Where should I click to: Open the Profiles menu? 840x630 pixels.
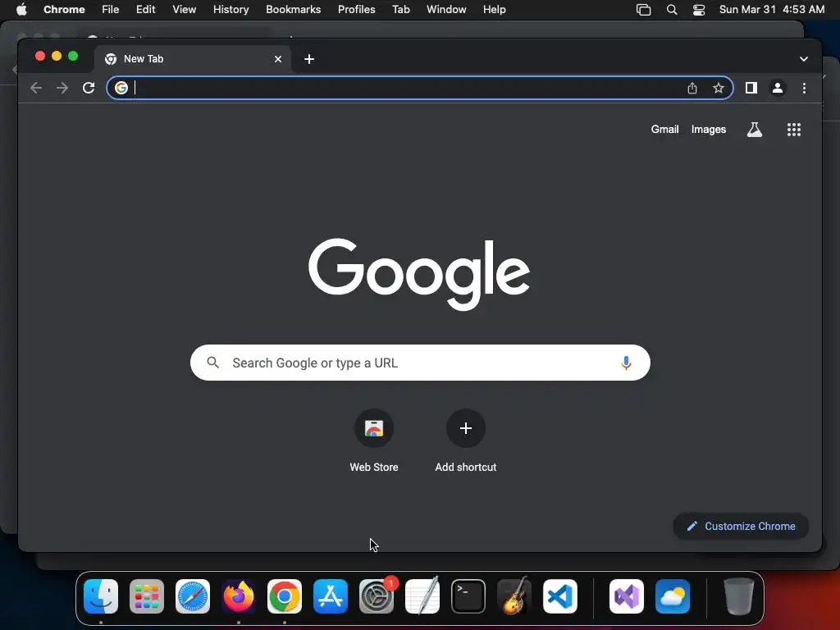pos(356,9)
